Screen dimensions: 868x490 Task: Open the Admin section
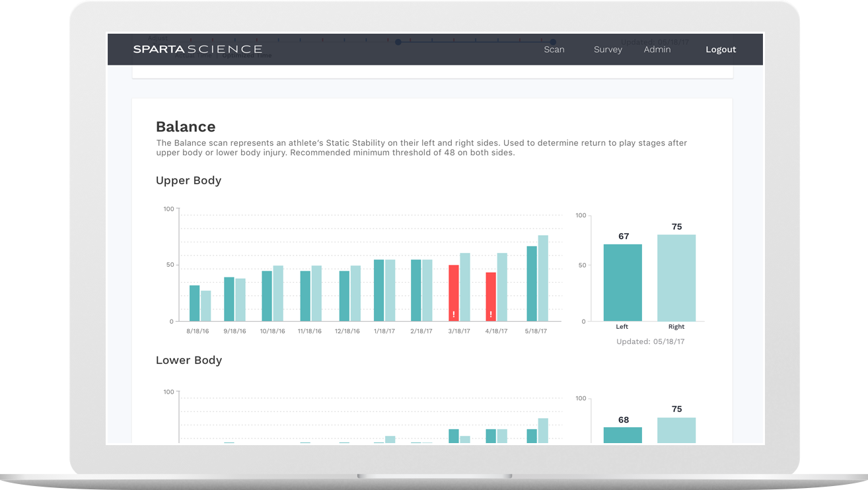[x=657, y=49]
